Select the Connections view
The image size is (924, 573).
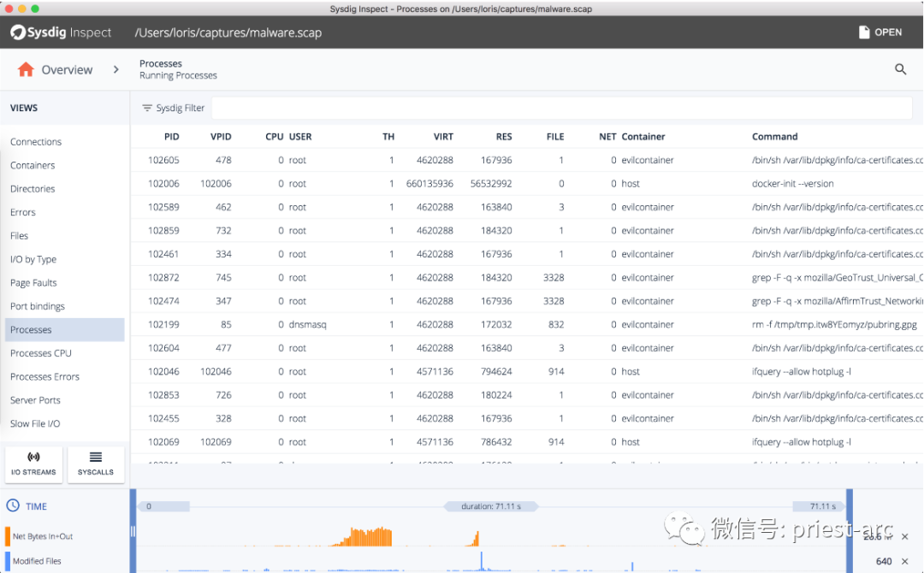click(36, 142)
